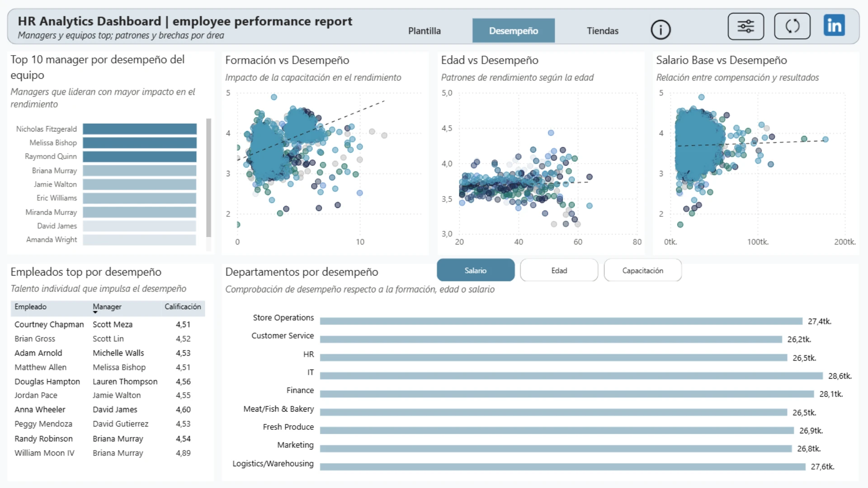The width and height of the screenshot is (868, 488).
Task: Select the Desempeño tab
Action: coord(513,31)
